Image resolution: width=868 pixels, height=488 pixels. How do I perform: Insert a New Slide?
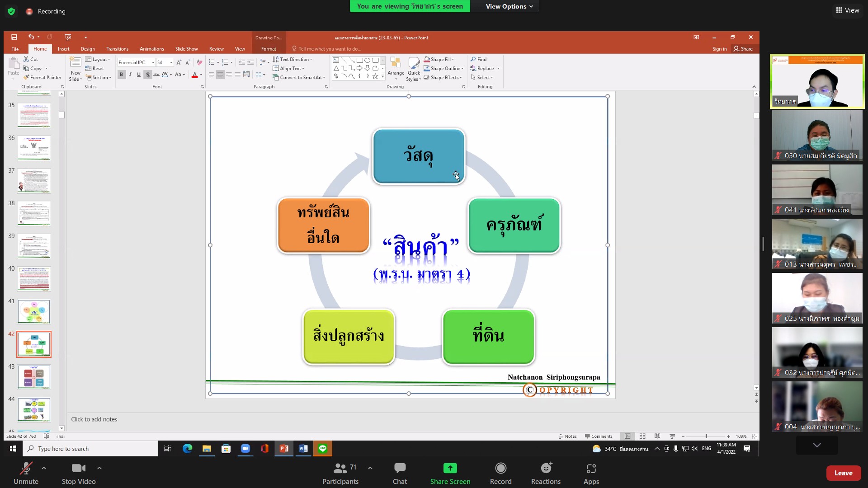(x=75, y=69)
